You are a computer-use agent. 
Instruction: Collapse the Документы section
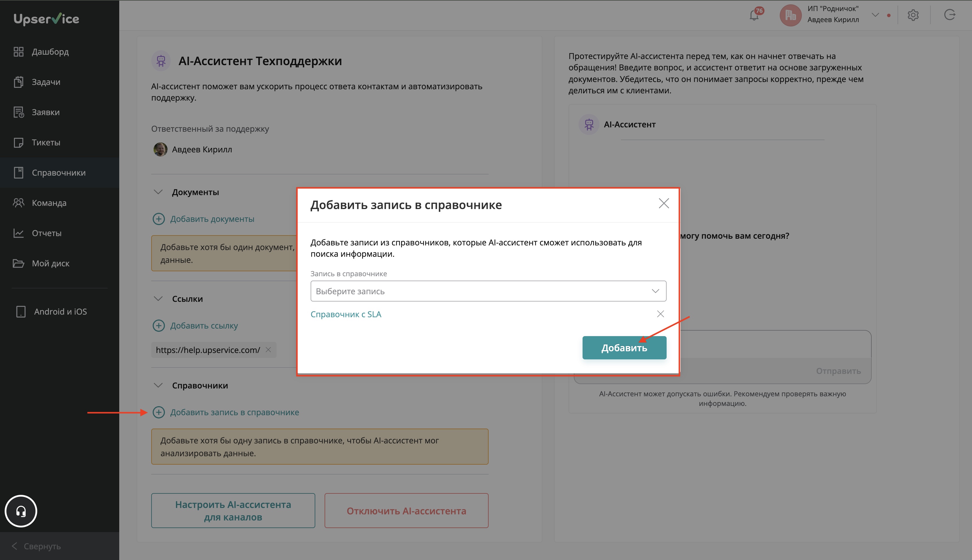point(158,192)
